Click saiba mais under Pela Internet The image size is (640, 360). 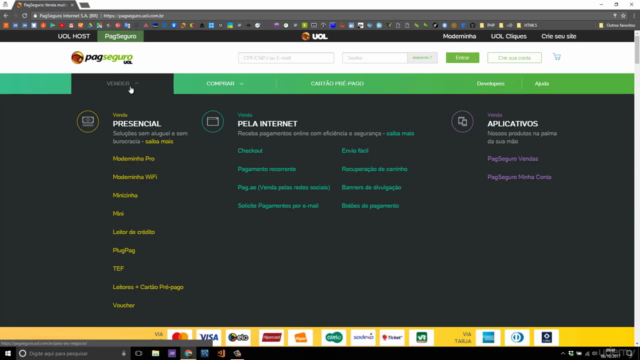click(400, 133)
